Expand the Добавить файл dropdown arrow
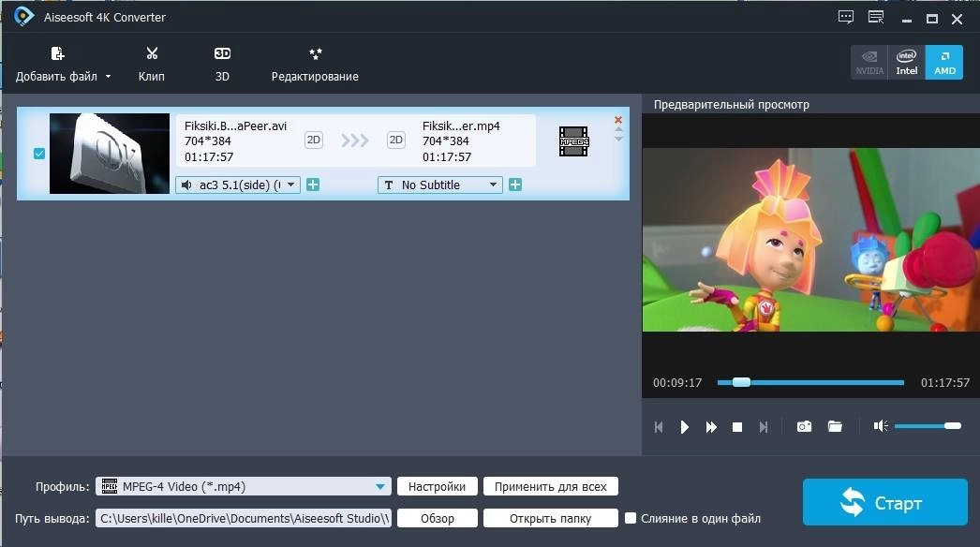 (108, 76)
